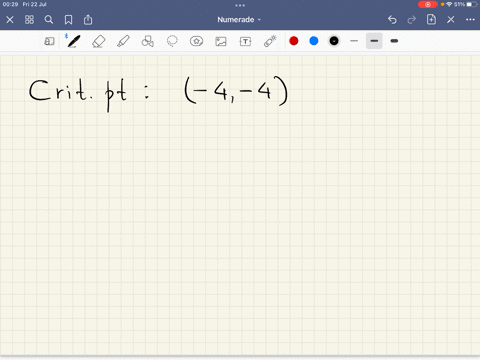Viewport: 480px width, 360px height.
Task: Select the Text box tool
Action: (x=245, y=41)
